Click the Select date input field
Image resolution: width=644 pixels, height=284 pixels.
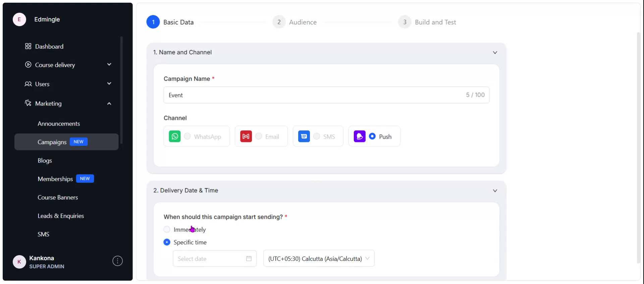point(215,258)
